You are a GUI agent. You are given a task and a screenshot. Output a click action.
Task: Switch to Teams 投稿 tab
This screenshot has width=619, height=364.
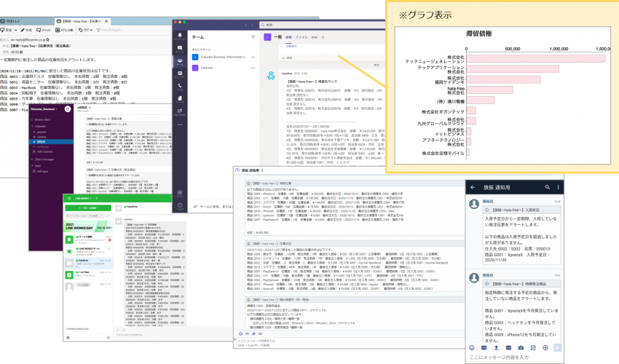(288, 37)
